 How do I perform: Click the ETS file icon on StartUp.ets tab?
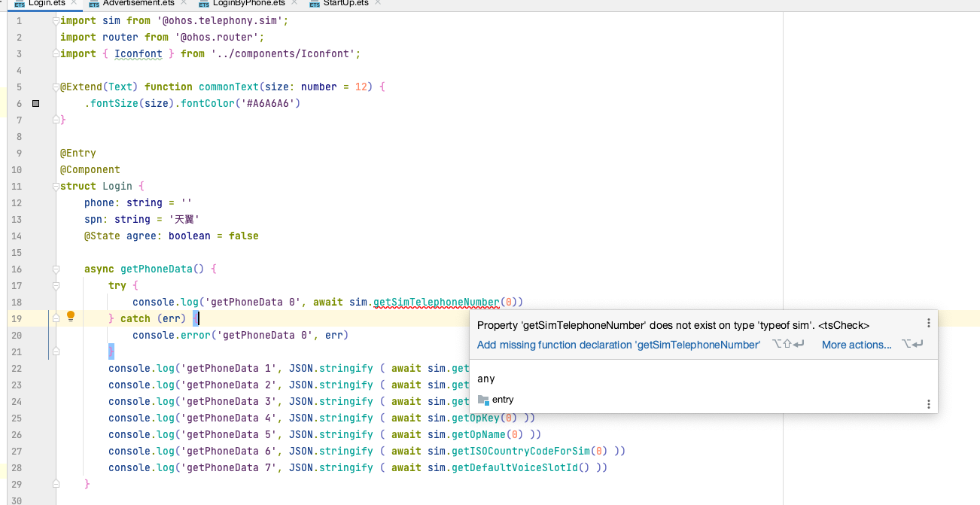tap(315, 4)
